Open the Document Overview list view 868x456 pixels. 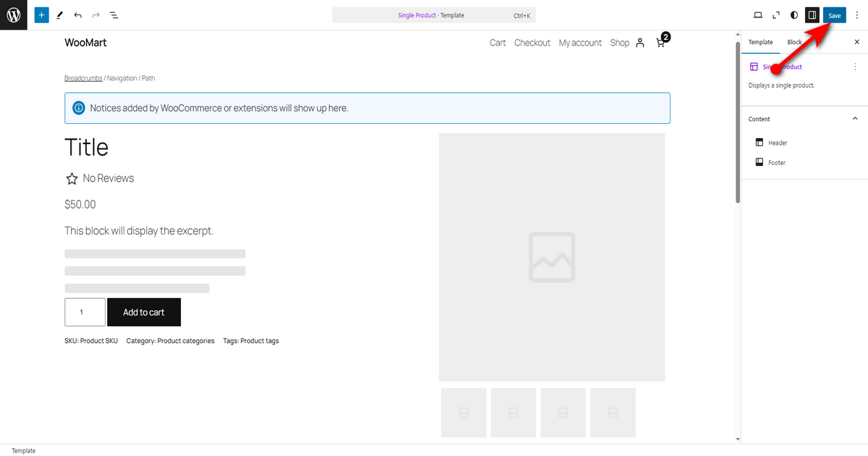pos(114,14)
